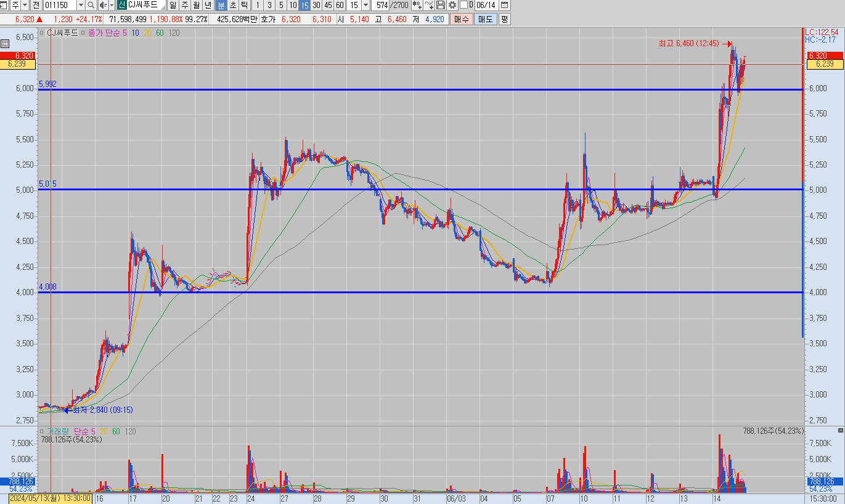The width and height of the screenshot is (845, 504).
Task: Select 월 (monthly) chart period
Action: click(x=196, y=5)
